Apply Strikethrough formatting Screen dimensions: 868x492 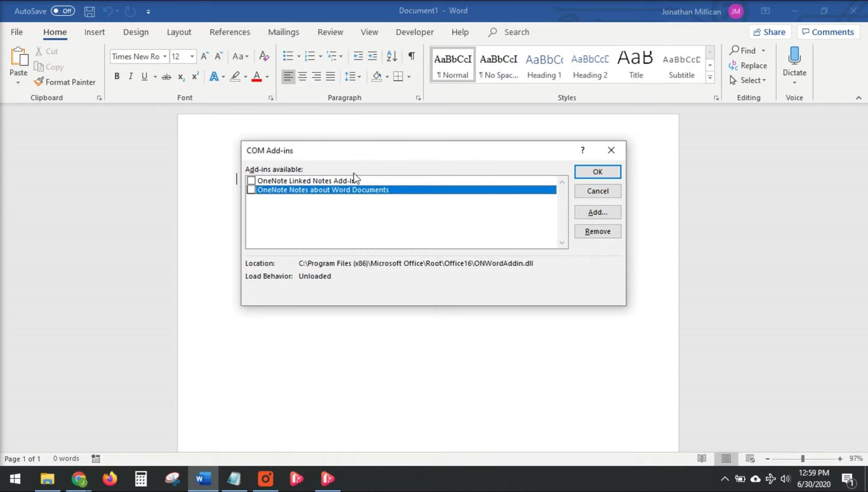166,77
